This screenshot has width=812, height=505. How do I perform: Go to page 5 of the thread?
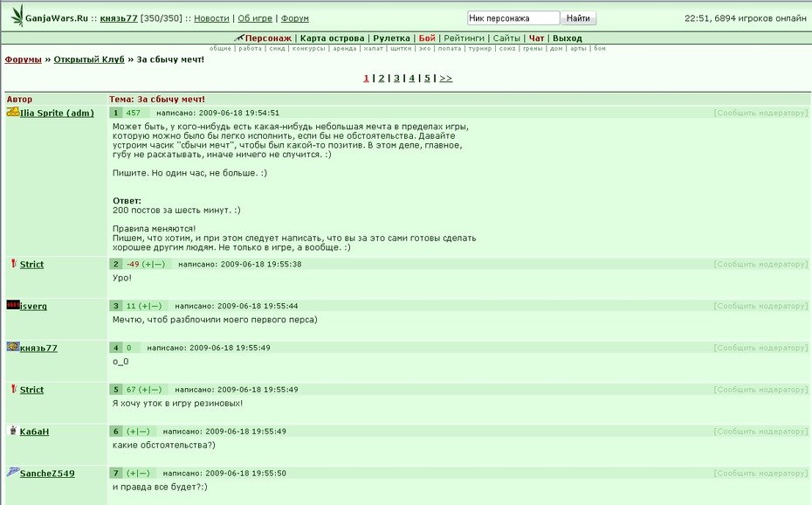[427, 79]
